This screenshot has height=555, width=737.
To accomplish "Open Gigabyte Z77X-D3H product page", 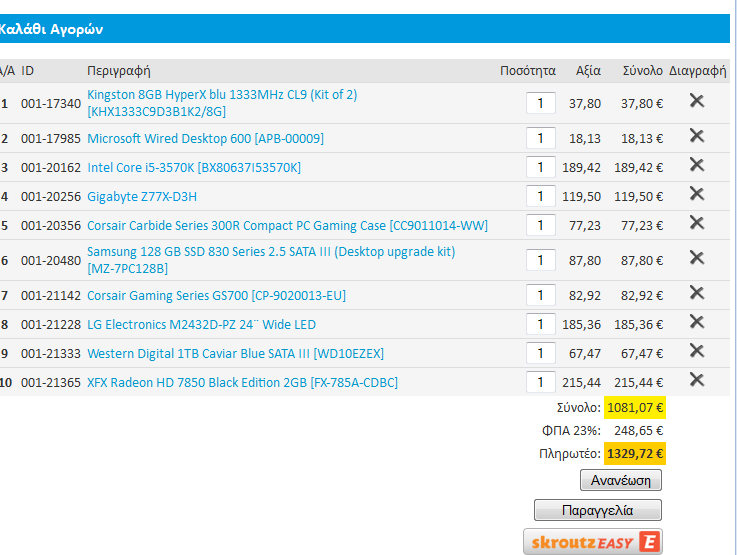I will click(x=142, y=196).
